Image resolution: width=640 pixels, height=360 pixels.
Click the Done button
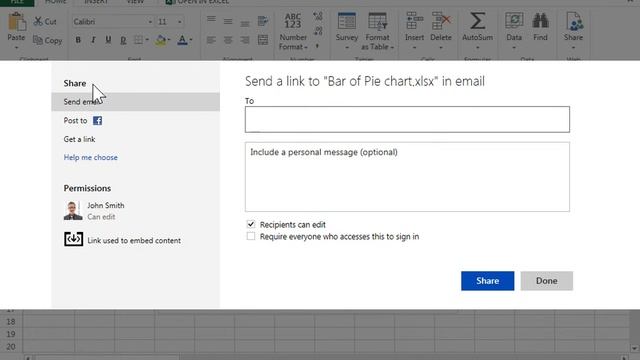547,281
